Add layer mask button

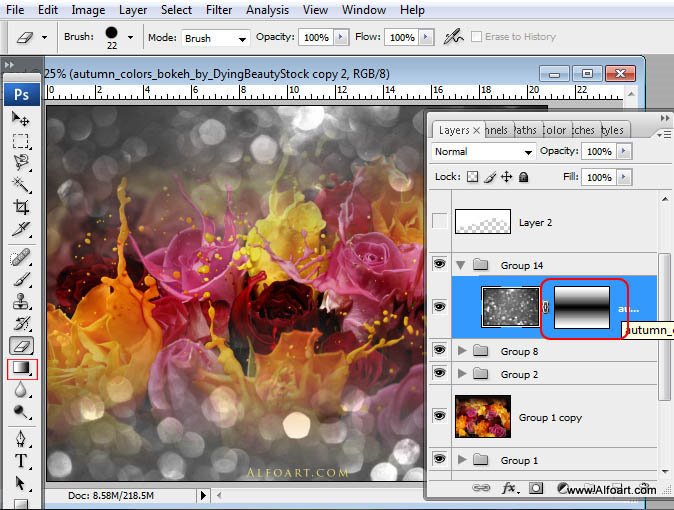[x=536, y=488]
